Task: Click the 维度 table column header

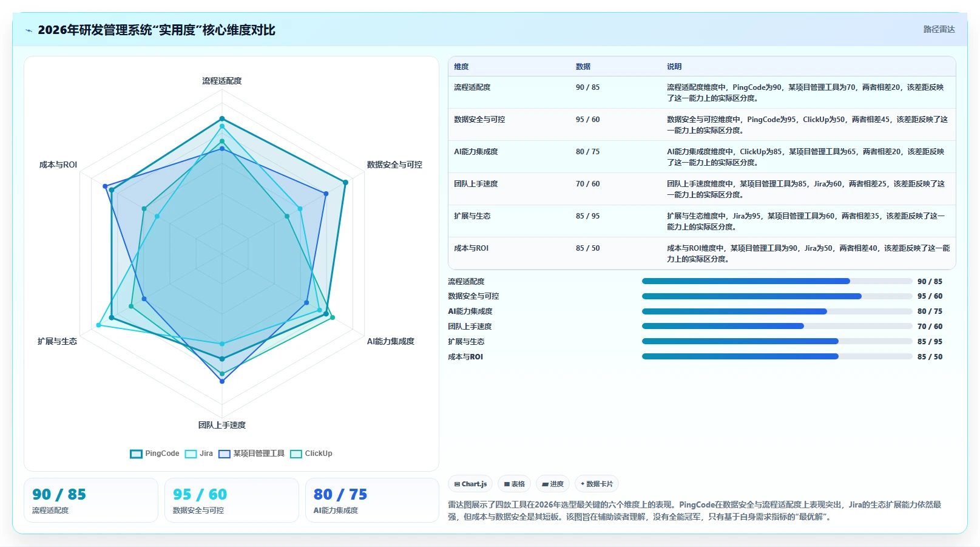Action: [x=461, y=67]
